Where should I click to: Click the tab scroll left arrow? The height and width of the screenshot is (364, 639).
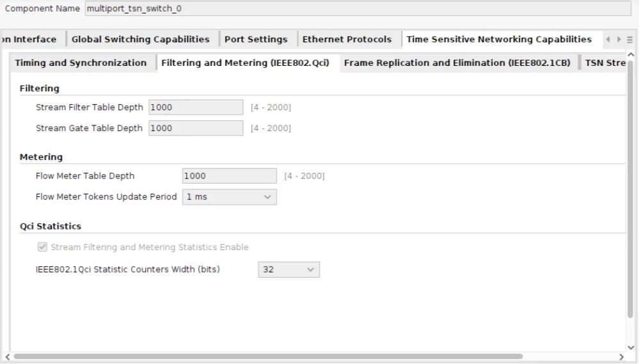point(608,40)
